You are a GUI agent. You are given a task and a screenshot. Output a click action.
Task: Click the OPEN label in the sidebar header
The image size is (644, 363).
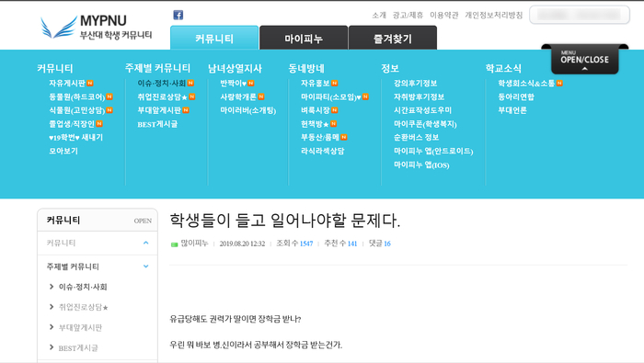143,221
